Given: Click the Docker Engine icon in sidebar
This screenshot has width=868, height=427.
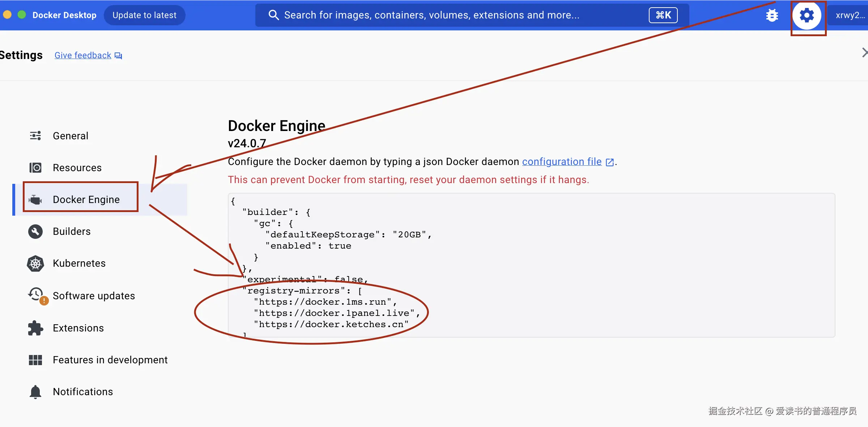Looking at the screenshot, I should [x=35, y=199].
